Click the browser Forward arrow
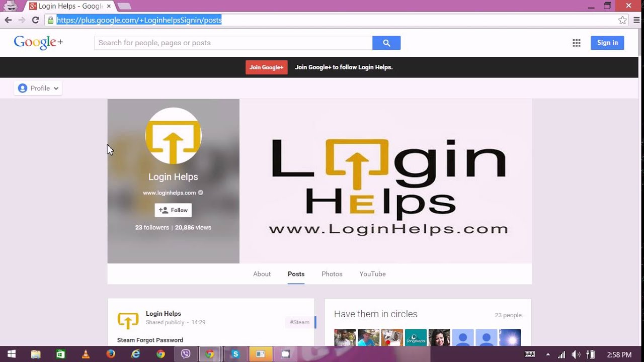Viewport: 644px width, 362px height. (22, 20)
